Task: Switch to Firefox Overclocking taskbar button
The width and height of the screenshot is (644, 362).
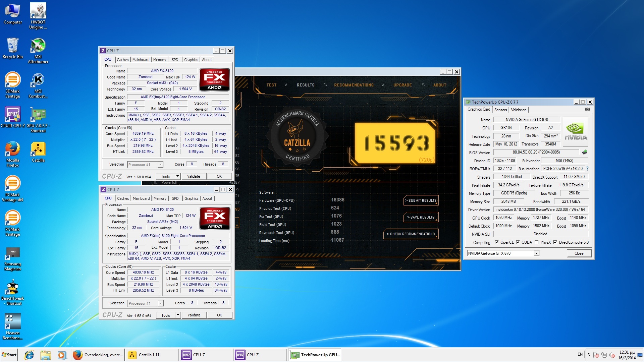Action: 98,355
